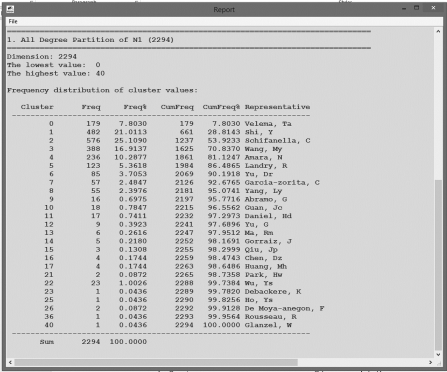
Task: Click the Schifanella, C representative entry
Action: coord(277,140)
